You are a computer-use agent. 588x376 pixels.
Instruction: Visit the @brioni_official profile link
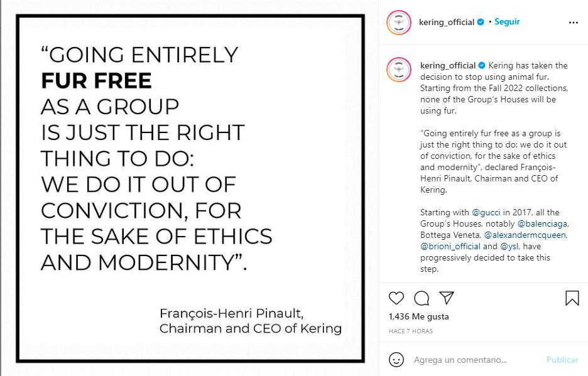pyautogui.click(x=450, y=246)
